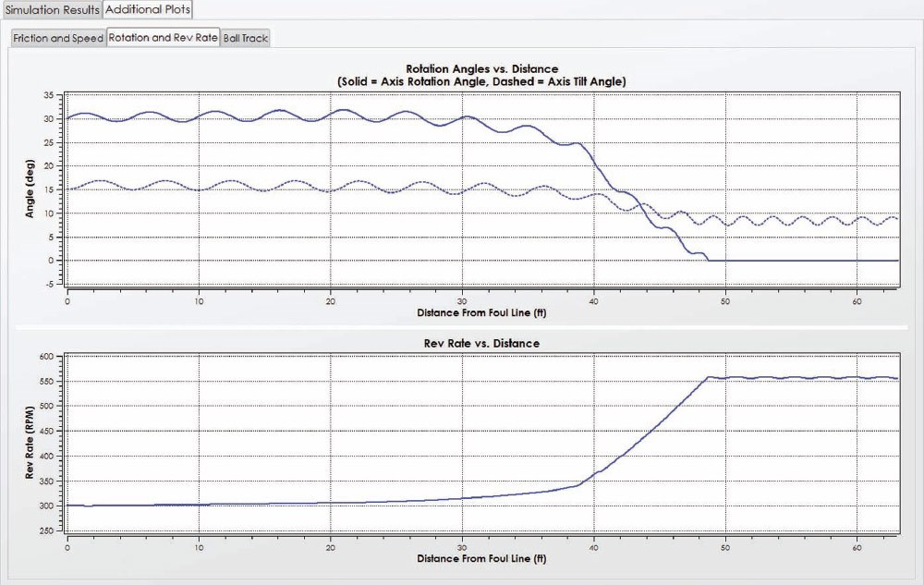Image resolution: width=924 pixels, height=585 pixels.
Task: Click the divider between the two plots
Action: [481, 326]
